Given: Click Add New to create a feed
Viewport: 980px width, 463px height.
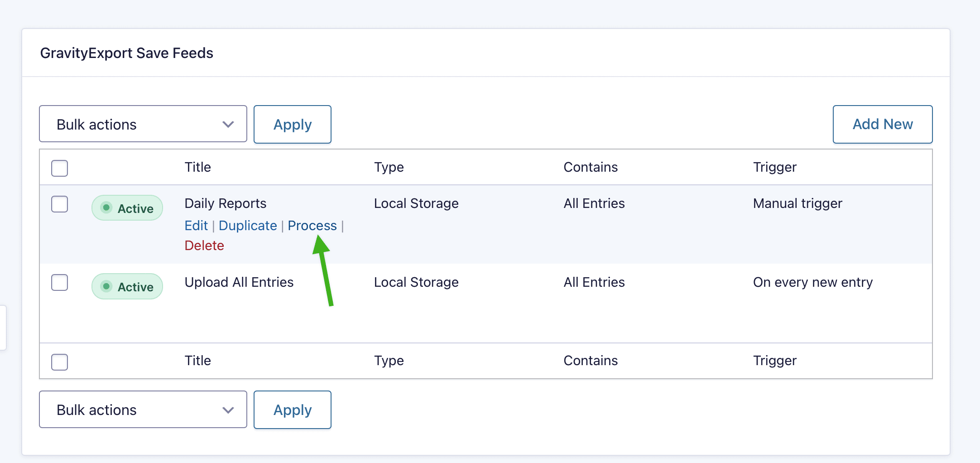Looking at the screenshot, I should (x=882, y=125).
